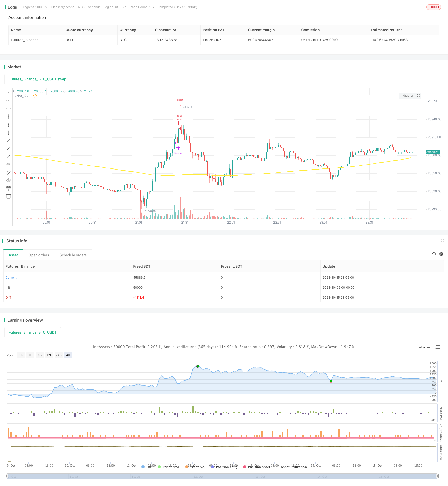This screenshot has width=448, height=486.
Task: Click the red drawdown marker on PnL curve
Action: [331, 381]
